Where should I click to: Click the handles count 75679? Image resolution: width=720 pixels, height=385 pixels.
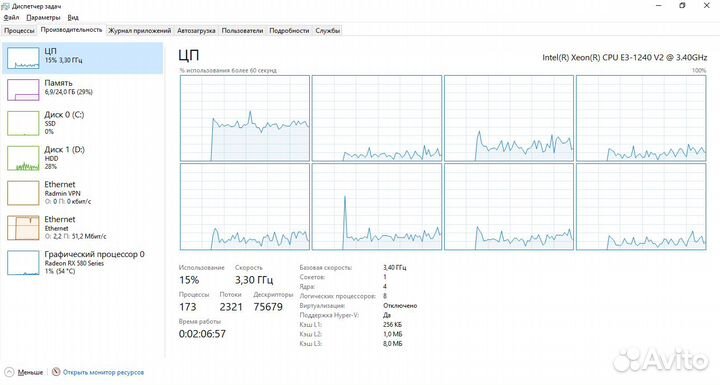(x=268, y=307)
